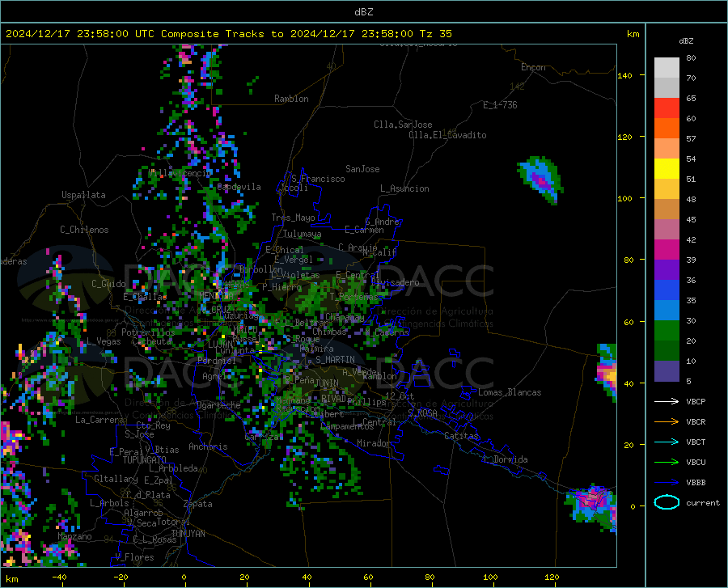Click the 'TUPUNGATO' map label
The width and height of the screenshot is (728, 588).
145,460
